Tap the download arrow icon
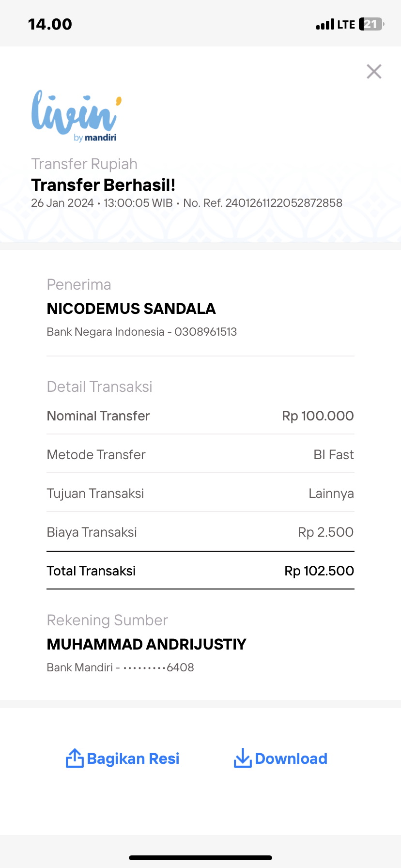 click(242, 758)
